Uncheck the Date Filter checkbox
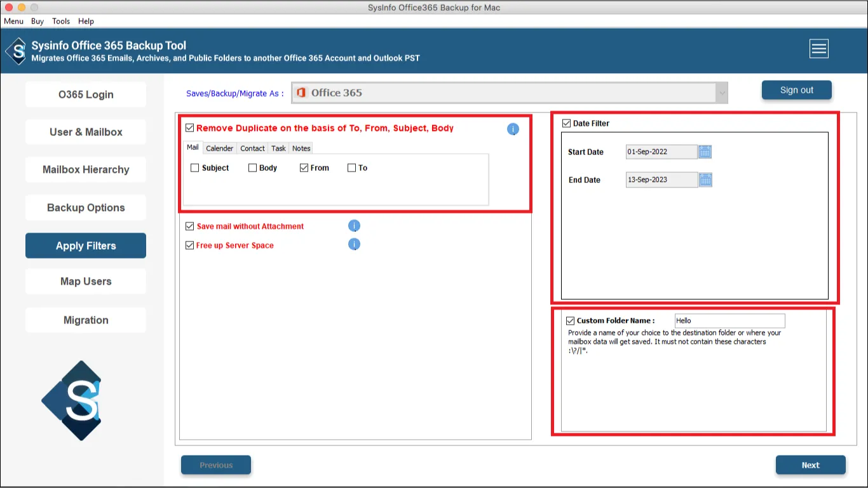 click(x=566, y=123)
